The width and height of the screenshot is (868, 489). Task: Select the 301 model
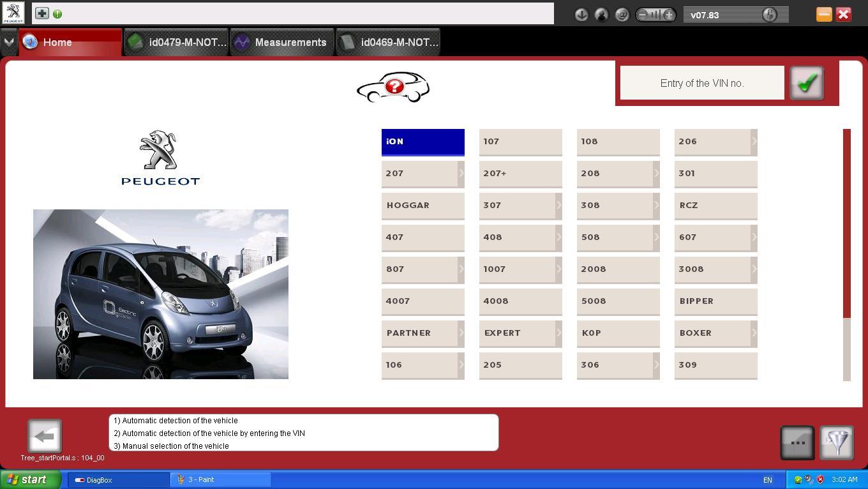tap(716, 174)
